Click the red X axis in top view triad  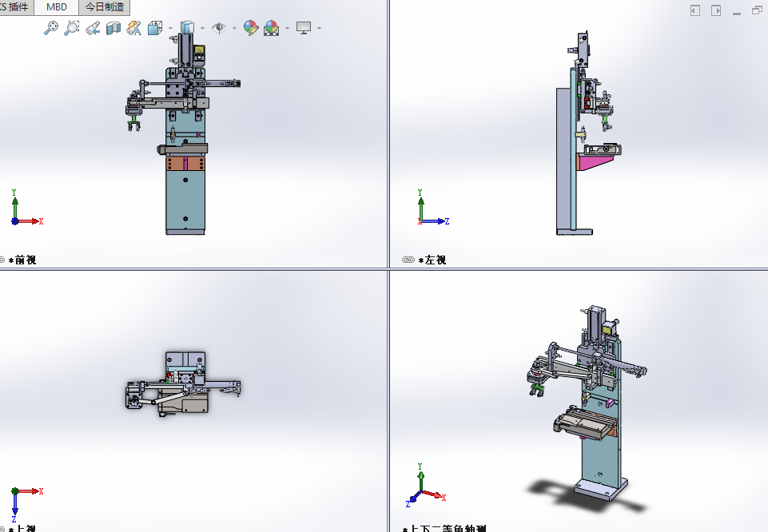click(30, 491)
